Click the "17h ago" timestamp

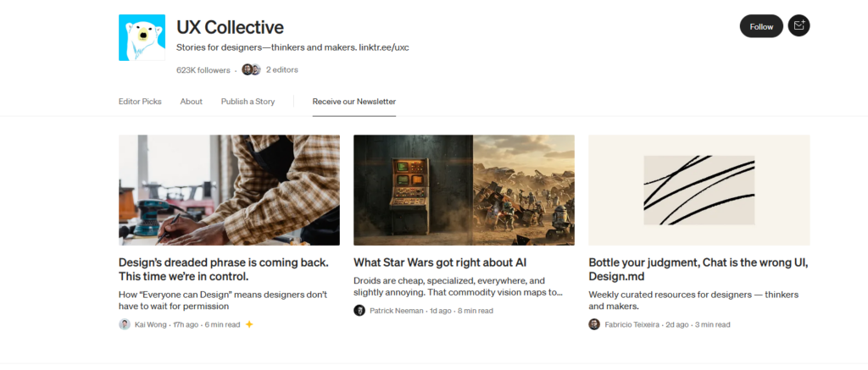pyautogui.click(x=186, y=325)
